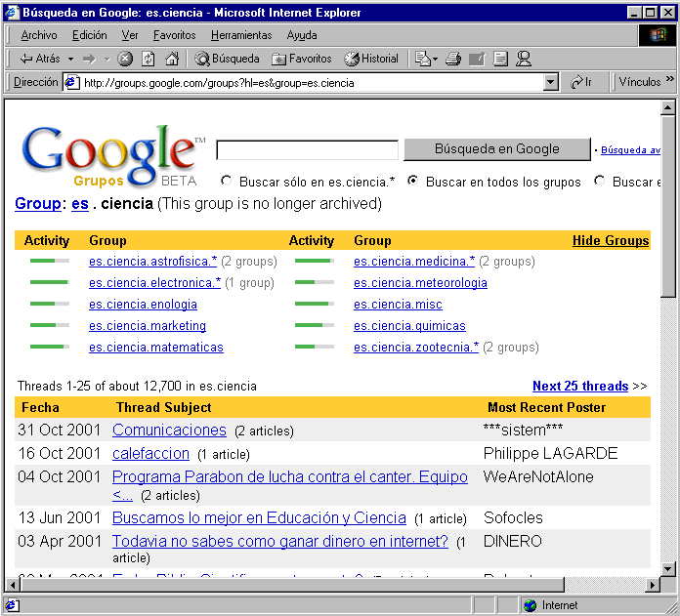Image resolution: width=680 pixels, height=616 pixels.
Task: Open the Herramientas menu
Action: pos(241,35)
